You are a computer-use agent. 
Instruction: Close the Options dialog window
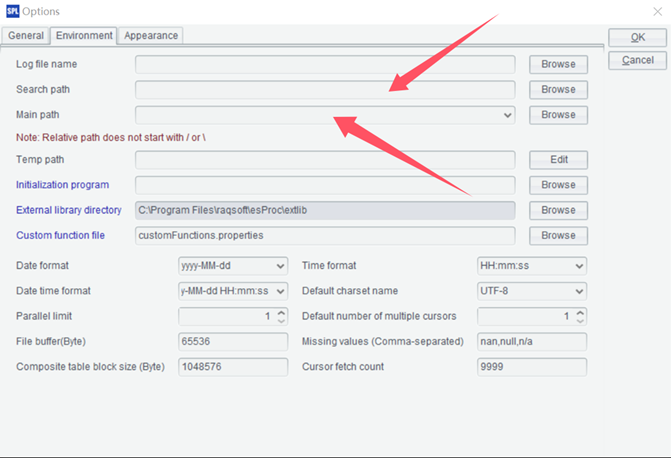(x=656, y=11)
